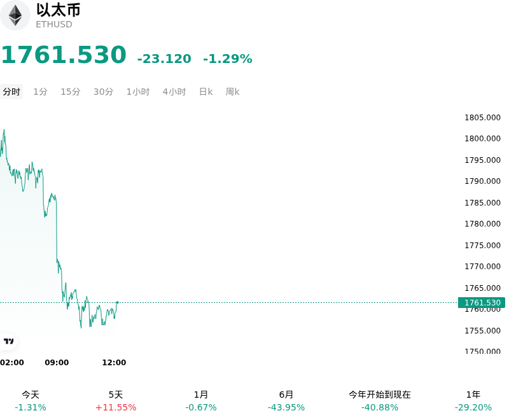Screen dimensions: 509x420
Task: Select the 4小时 interval tab
Action: pos(174,92)
